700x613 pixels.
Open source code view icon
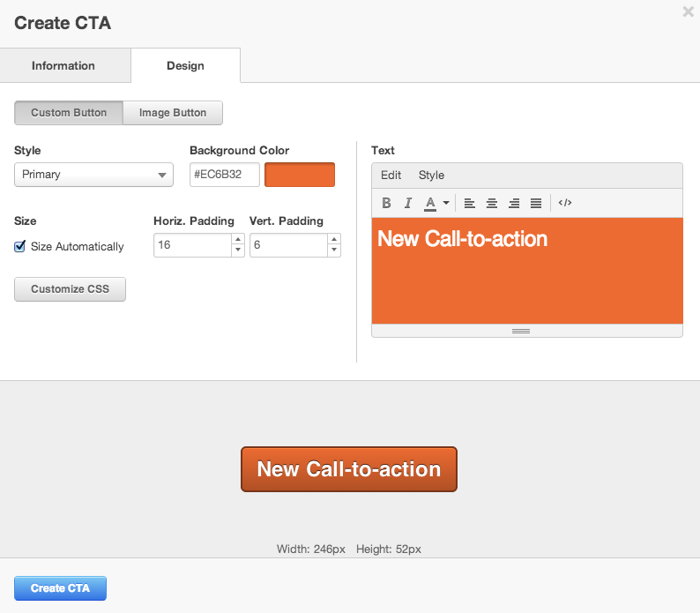(x=565, y=203)
